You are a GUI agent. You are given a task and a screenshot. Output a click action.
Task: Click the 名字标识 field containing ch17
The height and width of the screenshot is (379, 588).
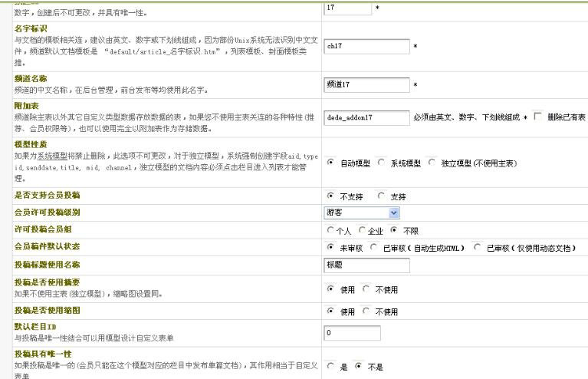pos(367,47)
